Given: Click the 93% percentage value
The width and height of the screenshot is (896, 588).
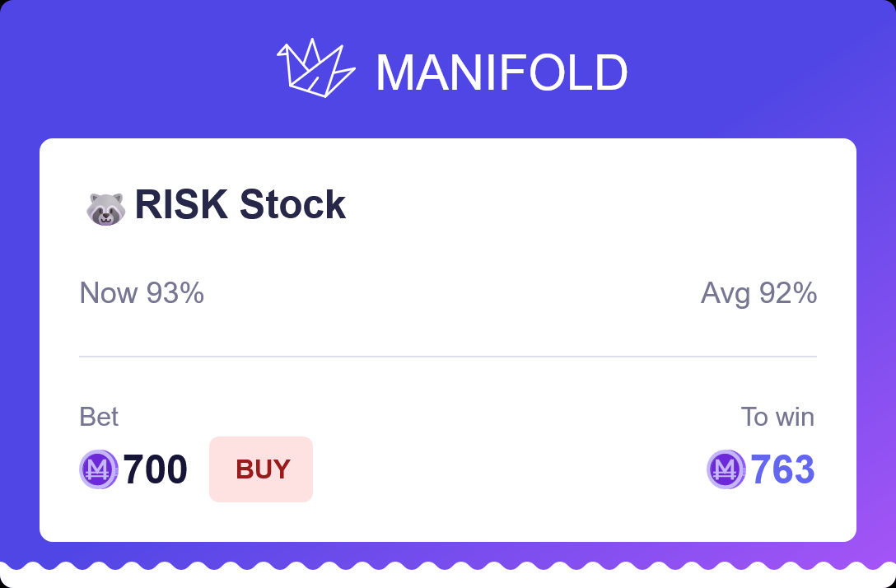Looking at the screenshot, I should click(175, 293).
